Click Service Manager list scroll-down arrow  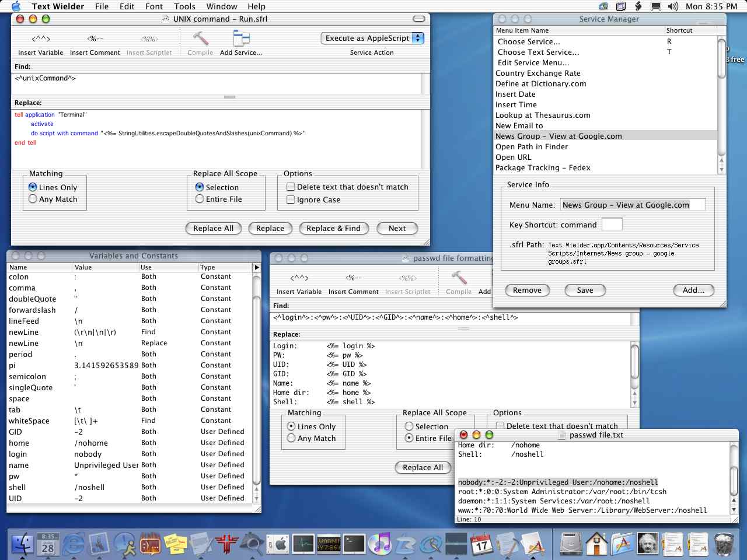pos(721,169)
